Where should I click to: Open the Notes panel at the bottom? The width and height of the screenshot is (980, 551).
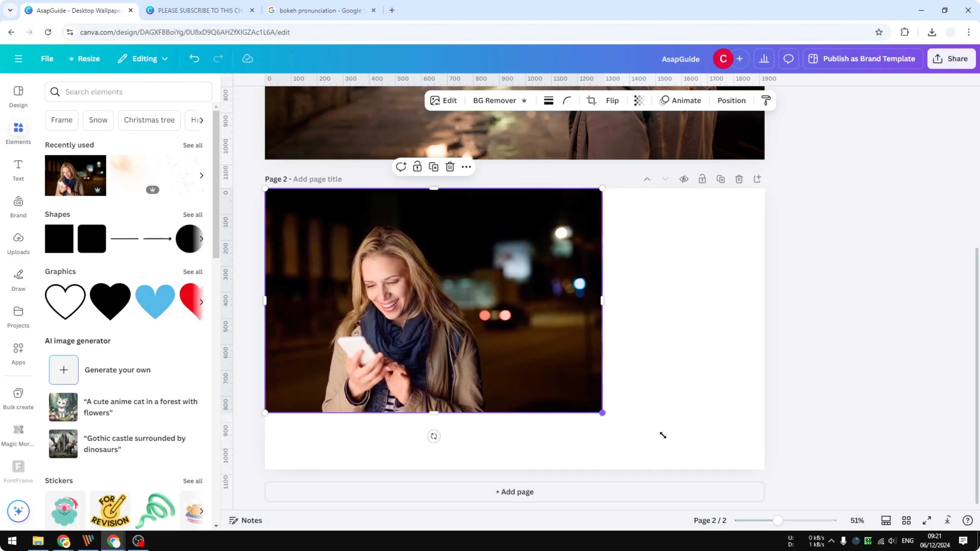[245, 520]
